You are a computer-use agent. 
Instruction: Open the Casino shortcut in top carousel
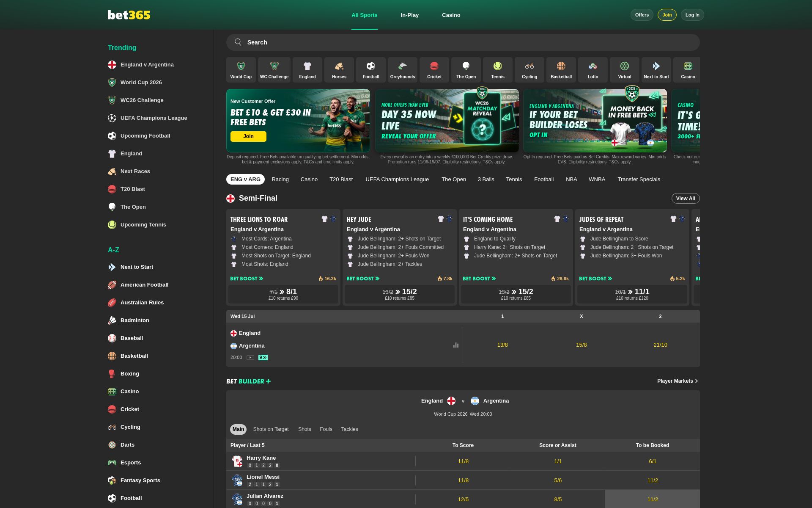[687, 70]
